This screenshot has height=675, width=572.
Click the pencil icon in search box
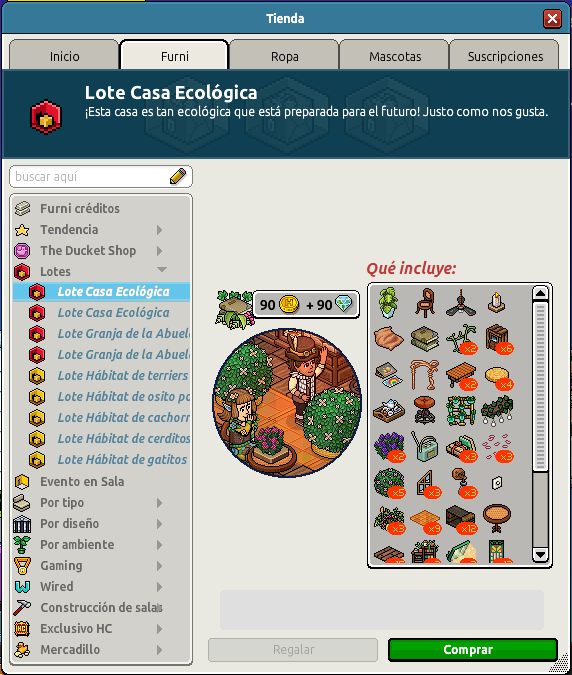pyautogui.click(x=178, y=176)
